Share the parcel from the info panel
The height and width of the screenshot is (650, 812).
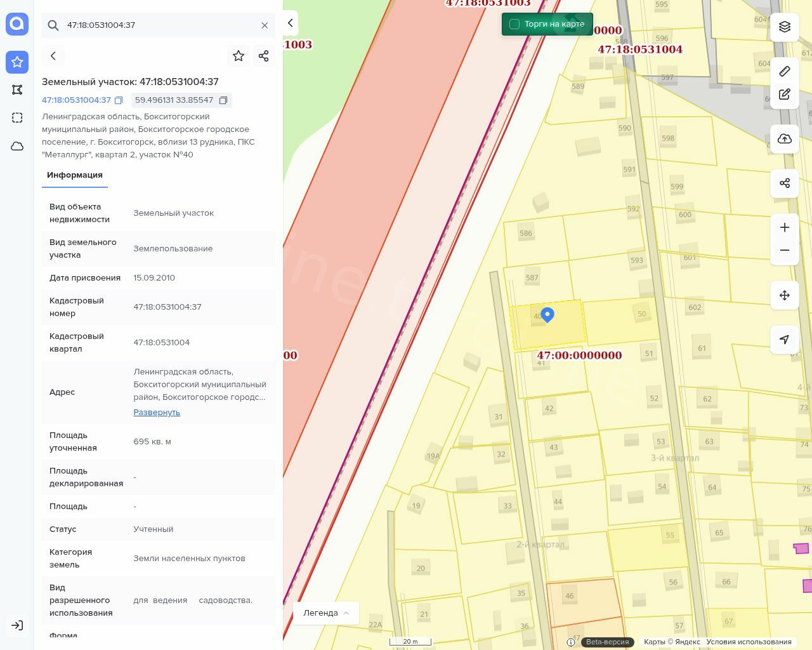264,56
